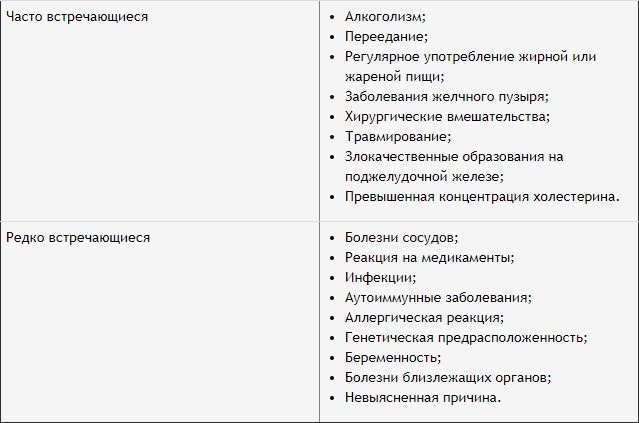The height and width of the screenshot is (423, 639).
Task: Click the "Часто встречающиеся" row heading
Action: (x=76, y=17)
